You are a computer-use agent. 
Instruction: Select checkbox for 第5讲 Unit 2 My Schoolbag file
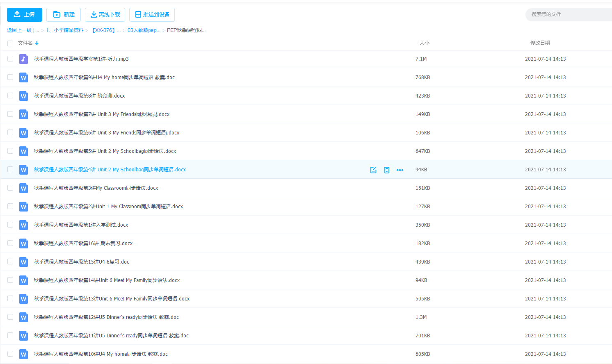(x=10, y=151)
